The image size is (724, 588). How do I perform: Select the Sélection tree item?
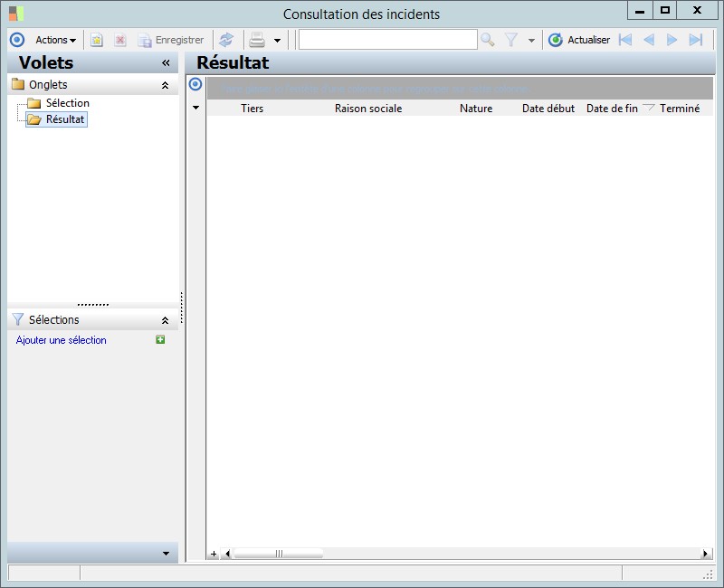coord(67,103)
